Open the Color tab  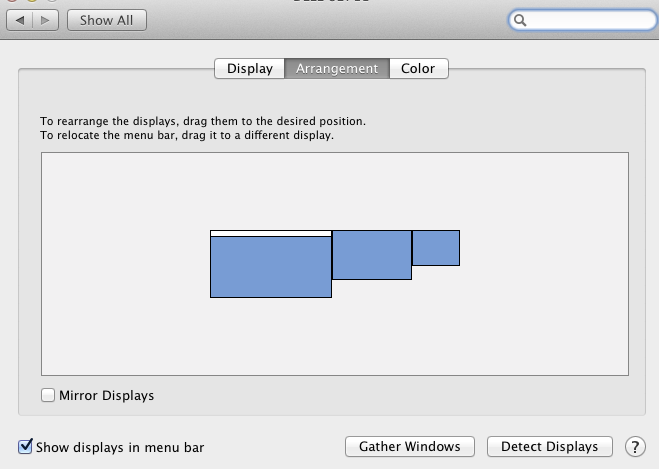(418, 69)
